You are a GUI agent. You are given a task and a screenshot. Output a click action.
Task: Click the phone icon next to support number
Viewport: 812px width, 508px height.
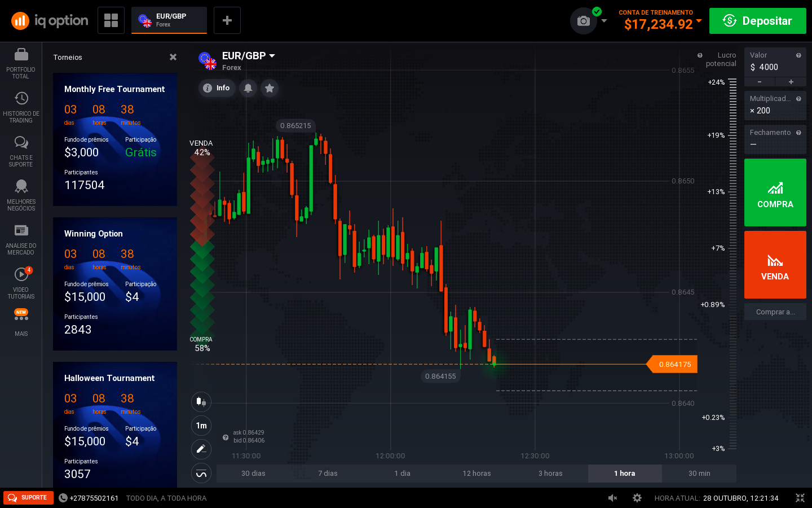tap(63, 498)
